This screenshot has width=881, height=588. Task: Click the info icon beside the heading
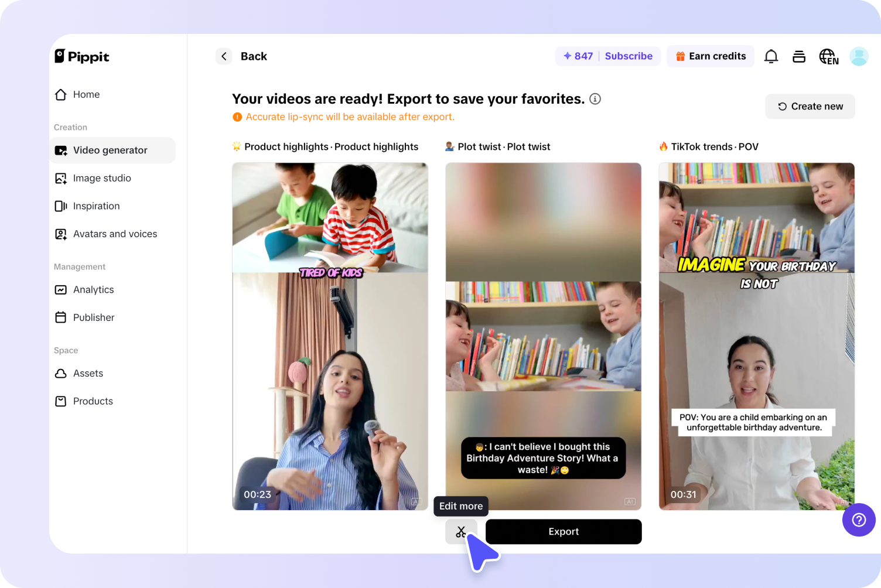[595, 99]
